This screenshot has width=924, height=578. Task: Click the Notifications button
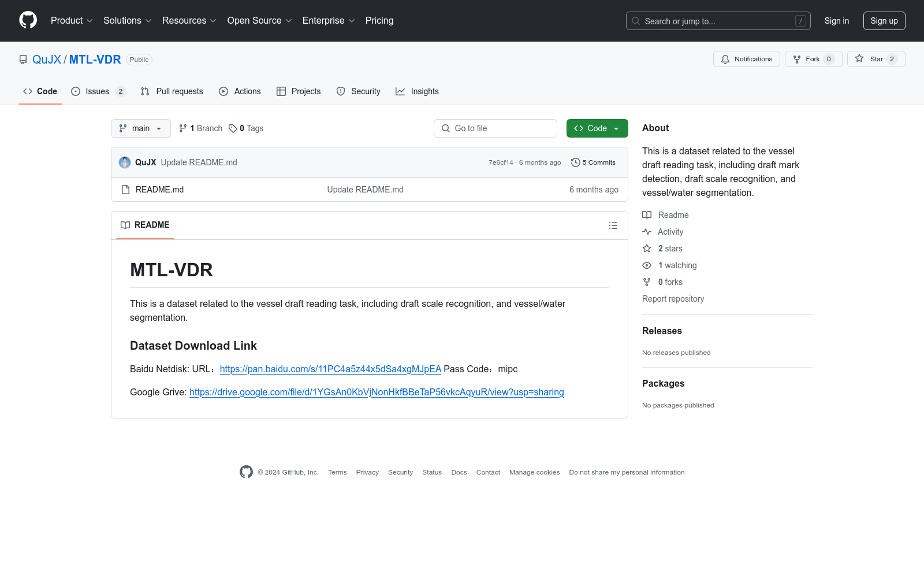(x=747, y=59)
